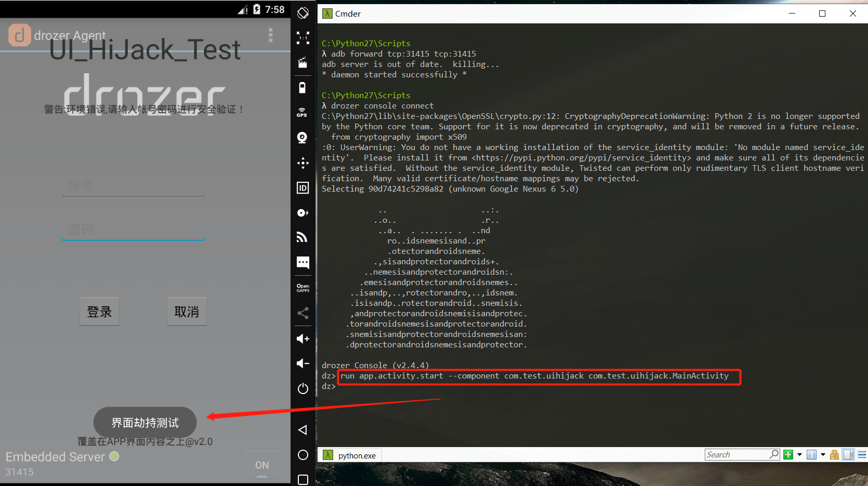
Task: Rotate the emulator screen orientation
Action: point(303,14)
